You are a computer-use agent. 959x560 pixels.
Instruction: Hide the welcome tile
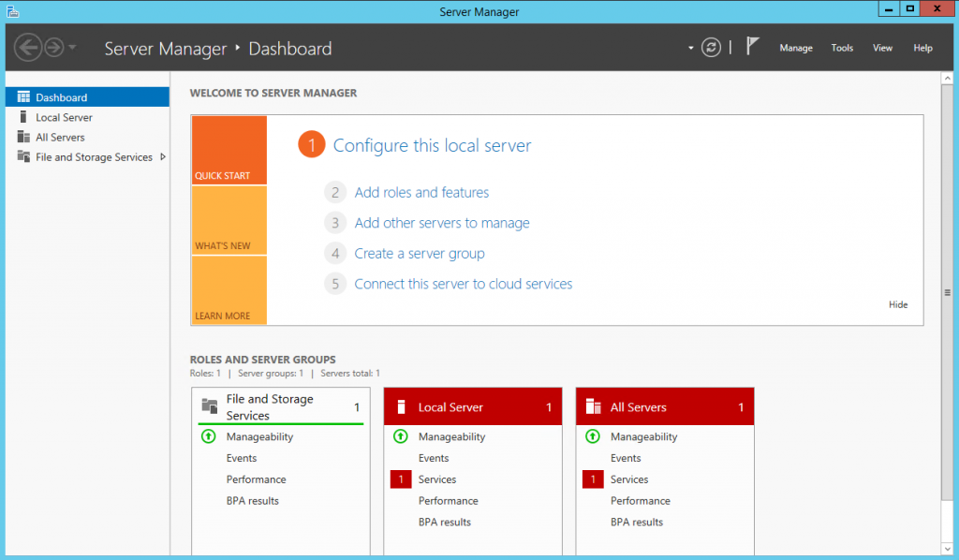898,304
